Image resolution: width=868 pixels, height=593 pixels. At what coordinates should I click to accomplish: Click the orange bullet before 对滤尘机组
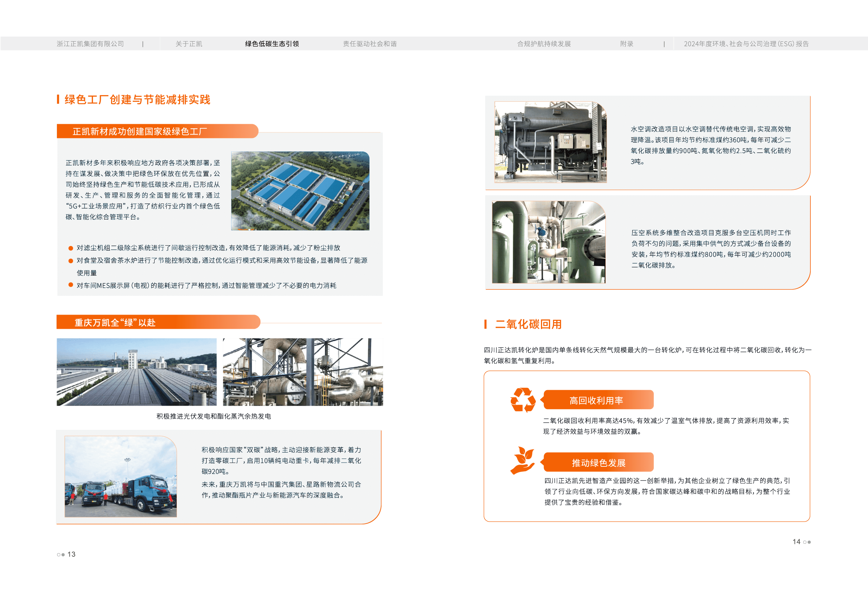pos(71,248)
